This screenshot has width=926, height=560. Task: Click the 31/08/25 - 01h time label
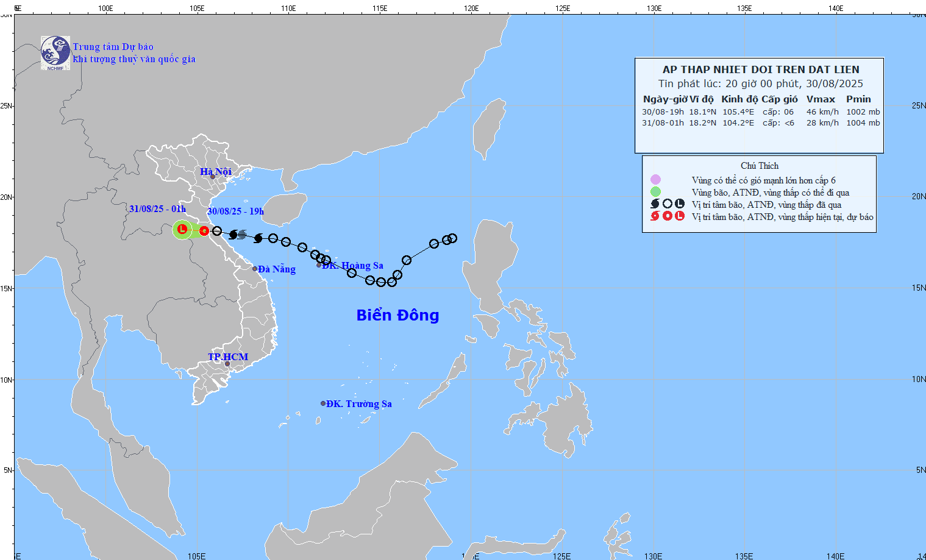pos(157,209)
